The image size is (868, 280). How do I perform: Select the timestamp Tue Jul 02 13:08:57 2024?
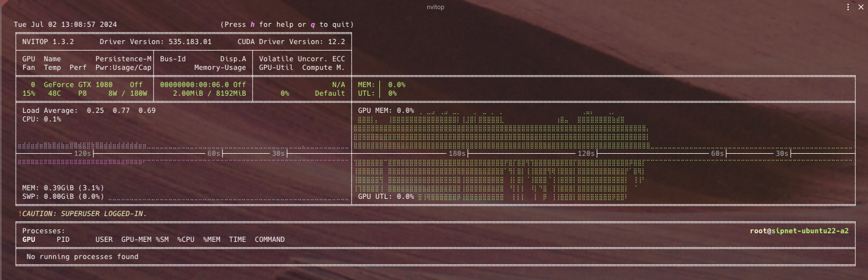(x=65, y=25)
